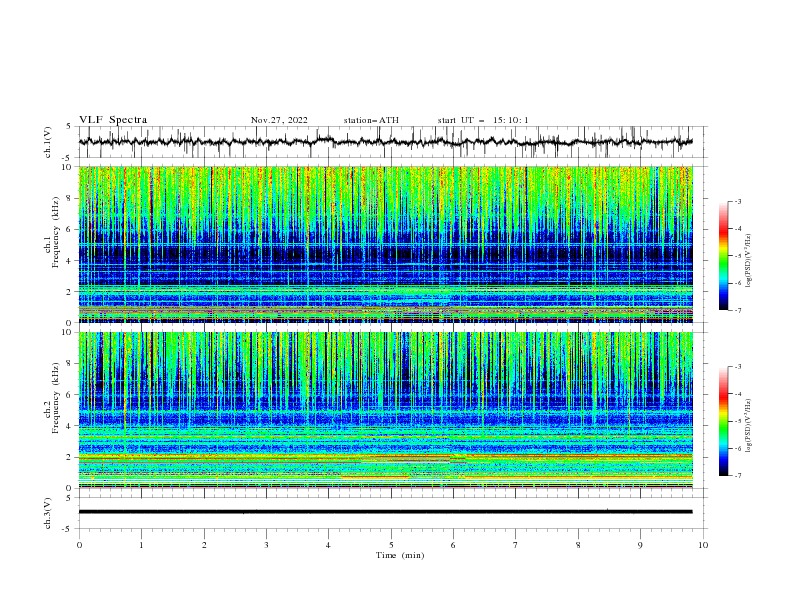Click time axis tick label "0"

(79, 545)
